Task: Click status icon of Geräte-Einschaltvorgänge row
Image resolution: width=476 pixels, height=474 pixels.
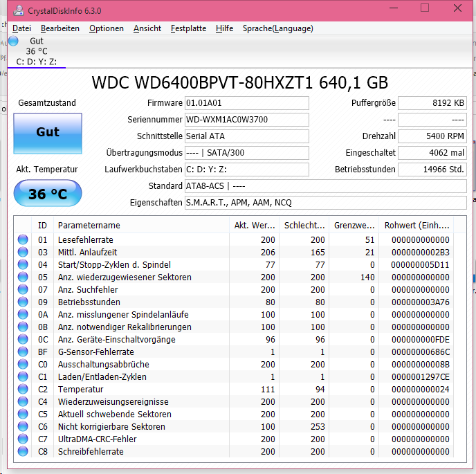Action: pyautogui.click(x=23, y=339)
